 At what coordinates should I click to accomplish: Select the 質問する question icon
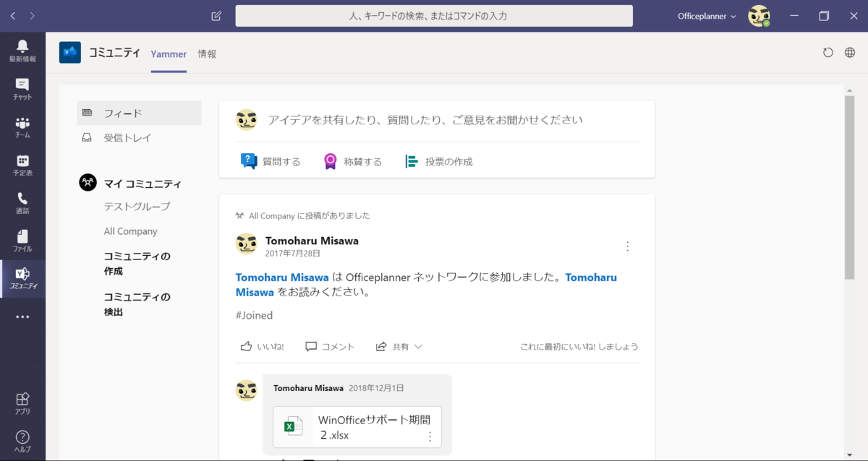coord(250,160)
